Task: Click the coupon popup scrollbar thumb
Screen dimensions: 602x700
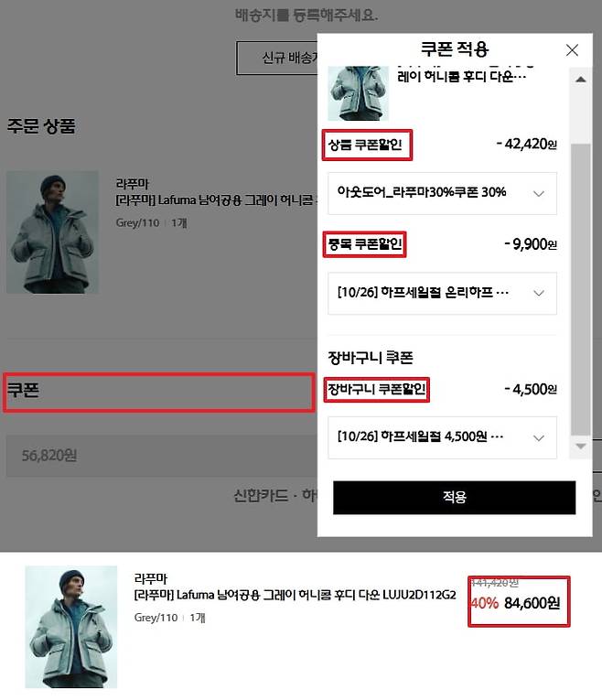Action: coord(581,289)
